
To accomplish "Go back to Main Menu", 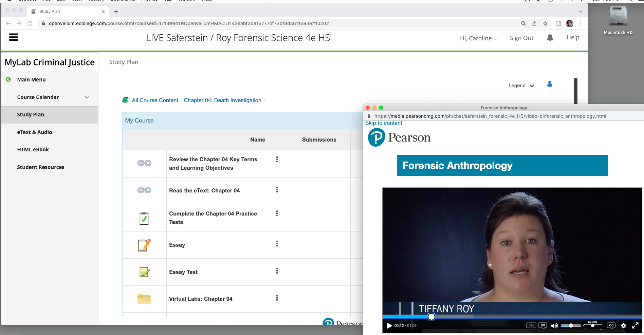I will click(31, 79).
